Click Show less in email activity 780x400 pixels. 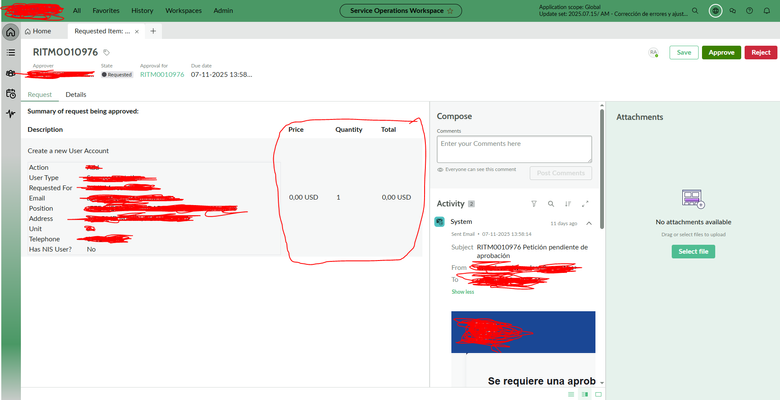point(463,292)
